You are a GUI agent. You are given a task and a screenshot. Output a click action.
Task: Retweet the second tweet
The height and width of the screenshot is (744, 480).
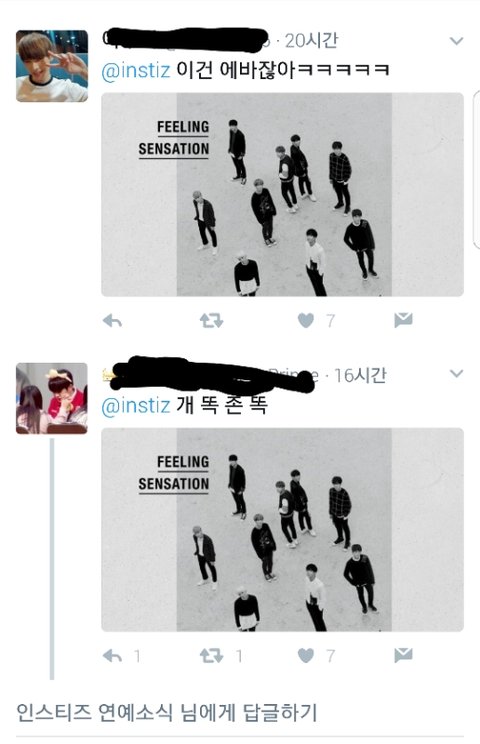tap(211, 656)
